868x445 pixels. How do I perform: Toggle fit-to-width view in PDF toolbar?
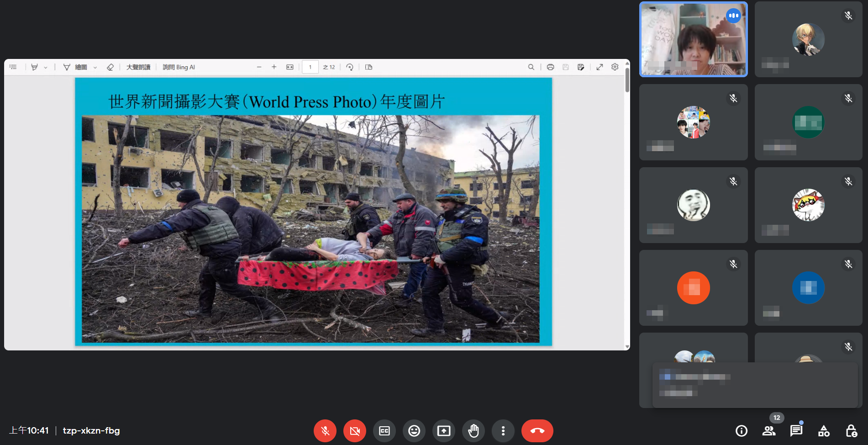point(290,67)
